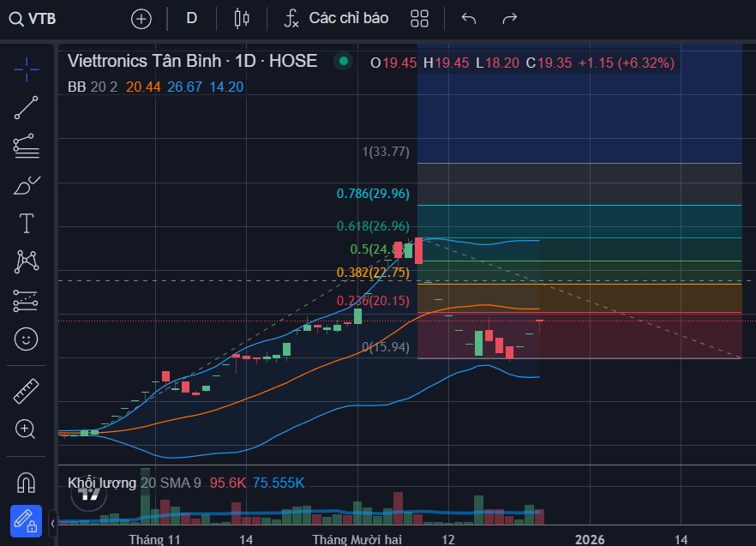Image resolution: width=756 pixels, height=546 pixels.
Task: Open Các chỉ báo indicators dialog
Action: 336,18
